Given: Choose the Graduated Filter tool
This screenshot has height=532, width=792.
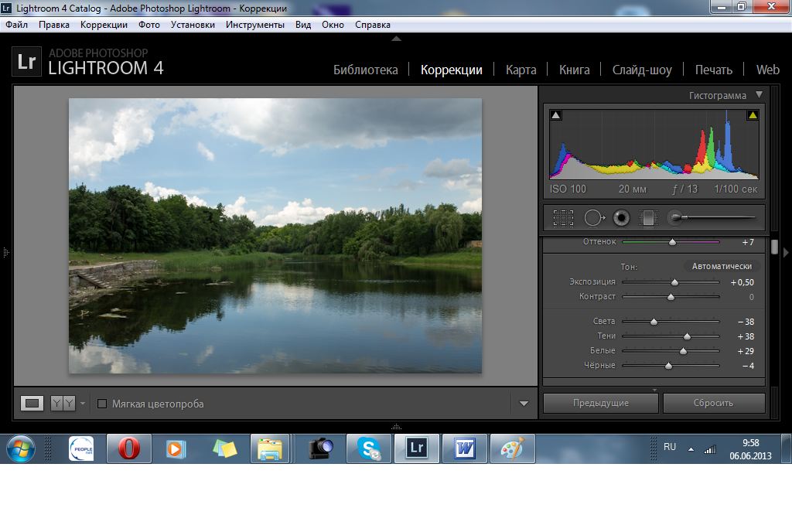Looking at the screenshot, I should (x=647, y=218).
